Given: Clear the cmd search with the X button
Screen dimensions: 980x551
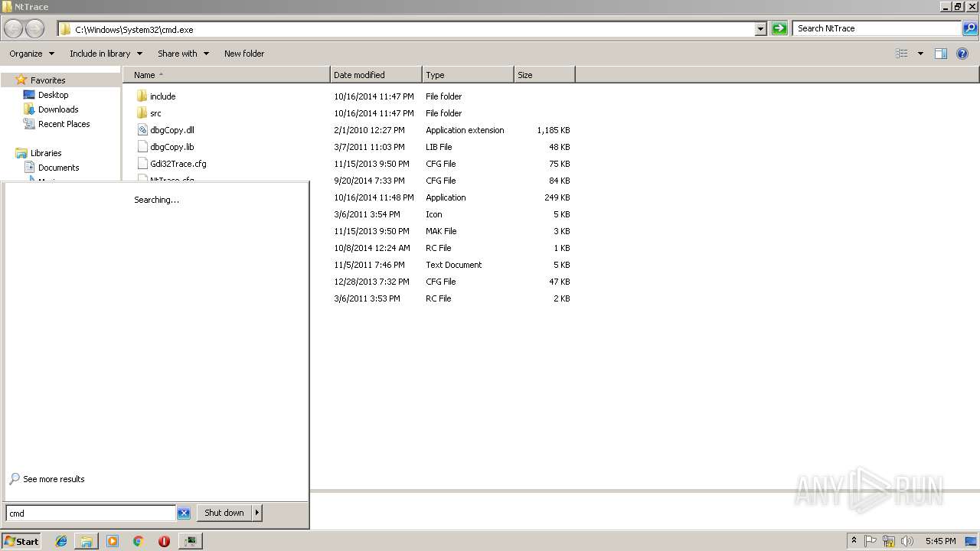Looking at the screenshot, I should [184, 514].
